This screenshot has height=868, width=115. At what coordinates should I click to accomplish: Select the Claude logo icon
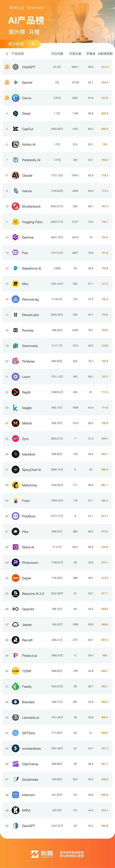[x=15, y=176]
